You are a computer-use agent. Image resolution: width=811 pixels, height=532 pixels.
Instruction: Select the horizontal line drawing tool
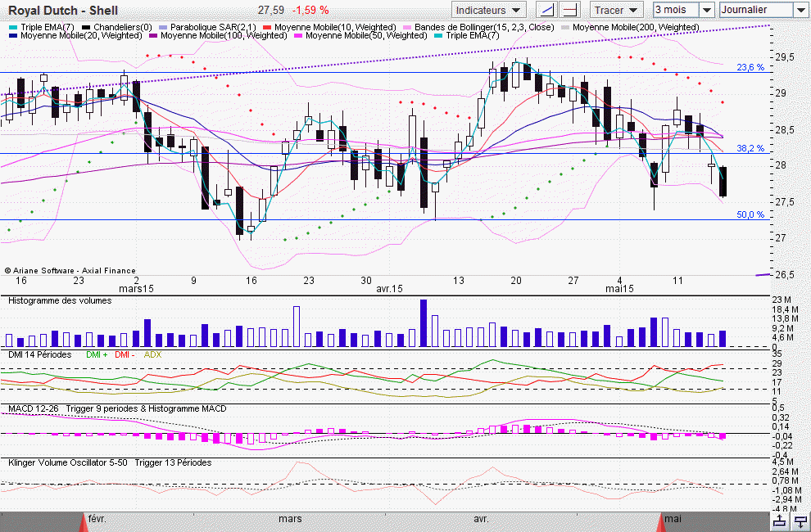pos(569,10)
